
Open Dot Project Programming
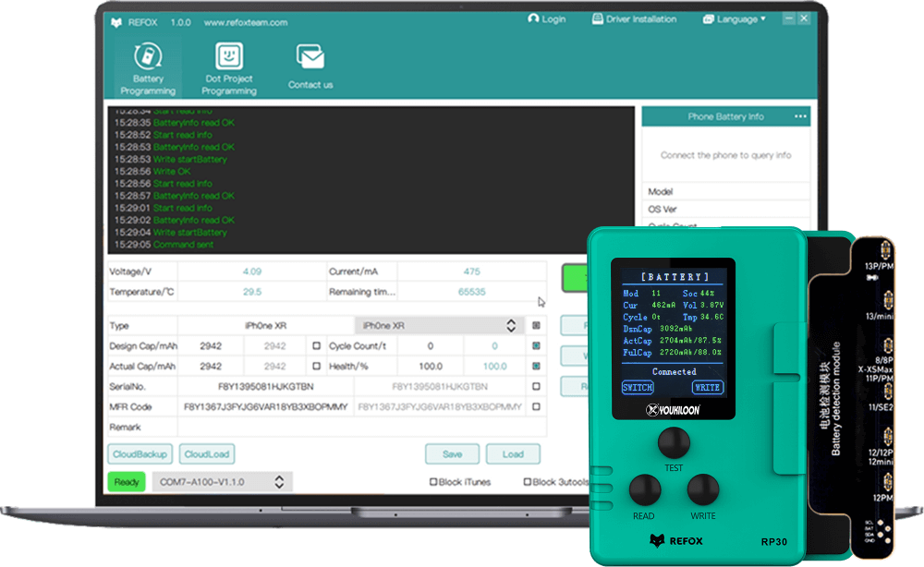point(229,69)
